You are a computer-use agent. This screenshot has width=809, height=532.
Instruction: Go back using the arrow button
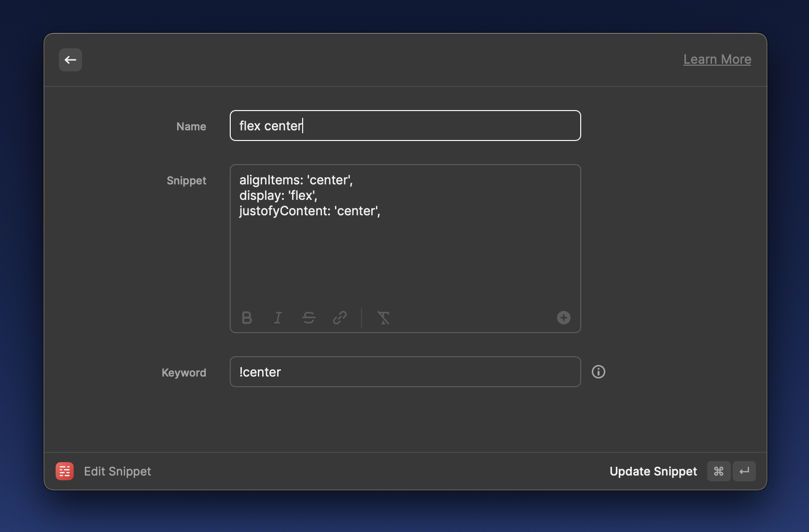[70, 60]
